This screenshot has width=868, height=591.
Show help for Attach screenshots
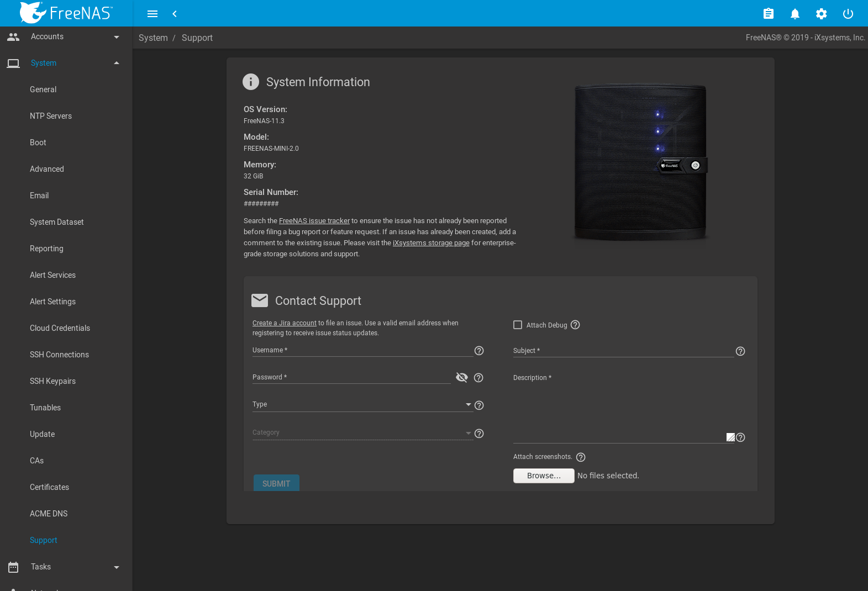coord(580,457)
